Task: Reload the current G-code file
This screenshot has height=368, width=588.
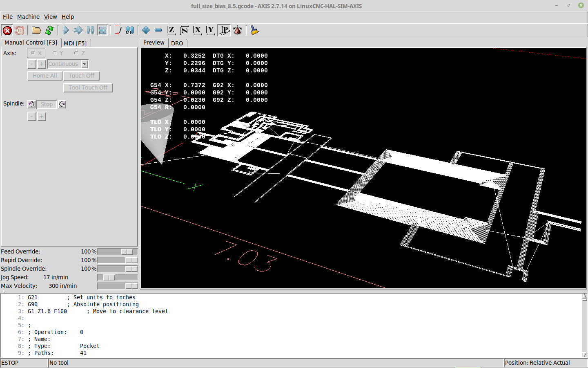Action: pyautogui.click(x=49, y=30)
